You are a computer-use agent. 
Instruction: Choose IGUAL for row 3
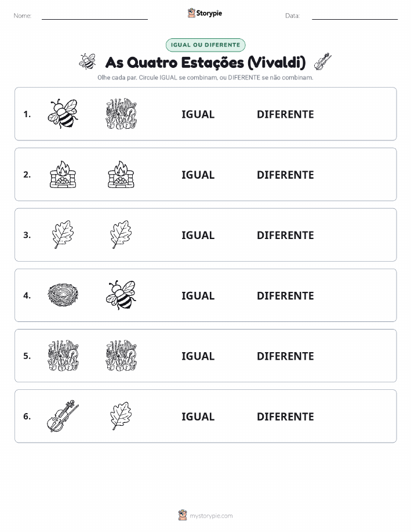[198, 235]
